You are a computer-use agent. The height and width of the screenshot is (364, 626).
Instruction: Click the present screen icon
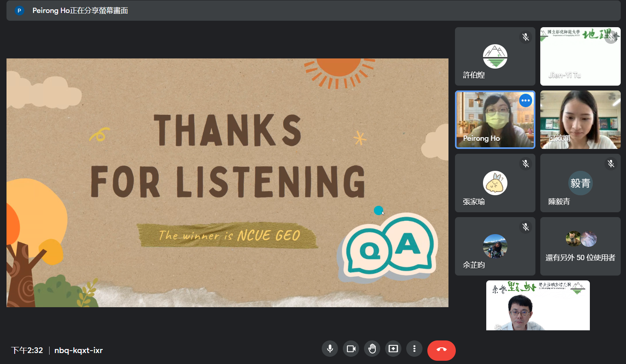pyautogui.click(x=393, y=349)
